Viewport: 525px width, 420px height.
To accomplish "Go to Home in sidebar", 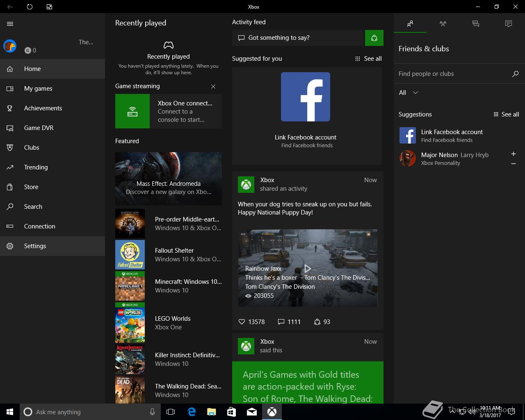I will click(52, 69).
